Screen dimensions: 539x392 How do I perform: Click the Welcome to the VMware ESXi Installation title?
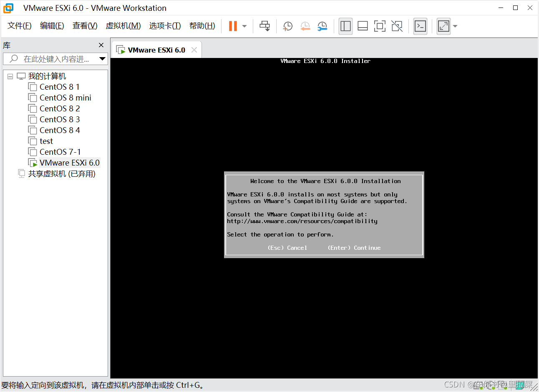click(325, 181)
